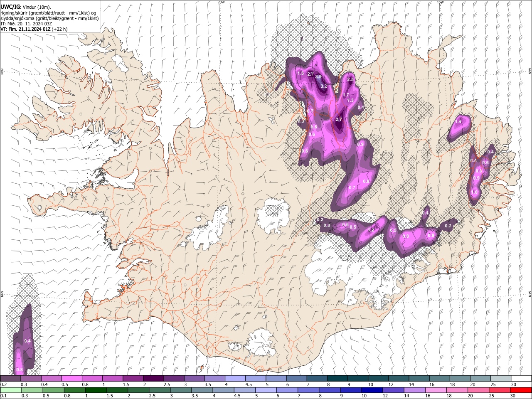Click the 'rigning/skúrir' legend description line
This screenshot has height=399, width=532.
tap(48, 13)
